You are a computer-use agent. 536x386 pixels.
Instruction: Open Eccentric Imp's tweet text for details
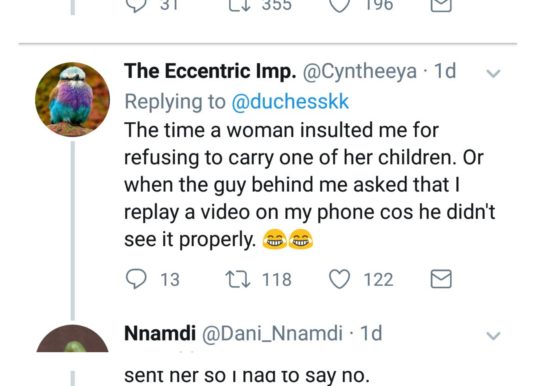click(309, 185)
